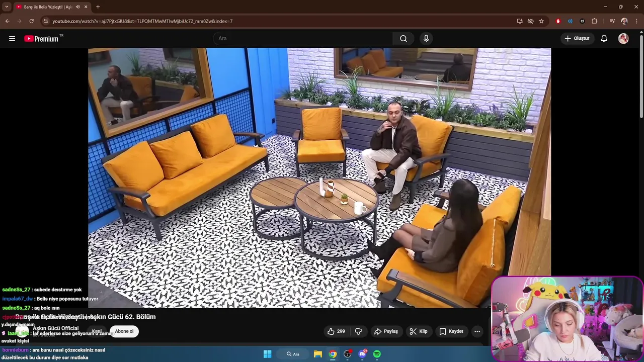Click chat username 'bonnieburn'
644x362 pixels.
pos(16,350)
